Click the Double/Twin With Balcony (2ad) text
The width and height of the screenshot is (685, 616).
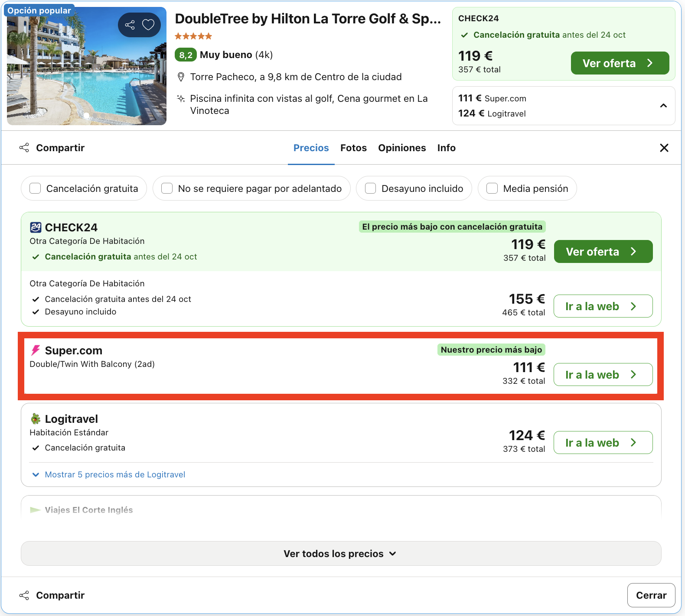tap(92, 364)
